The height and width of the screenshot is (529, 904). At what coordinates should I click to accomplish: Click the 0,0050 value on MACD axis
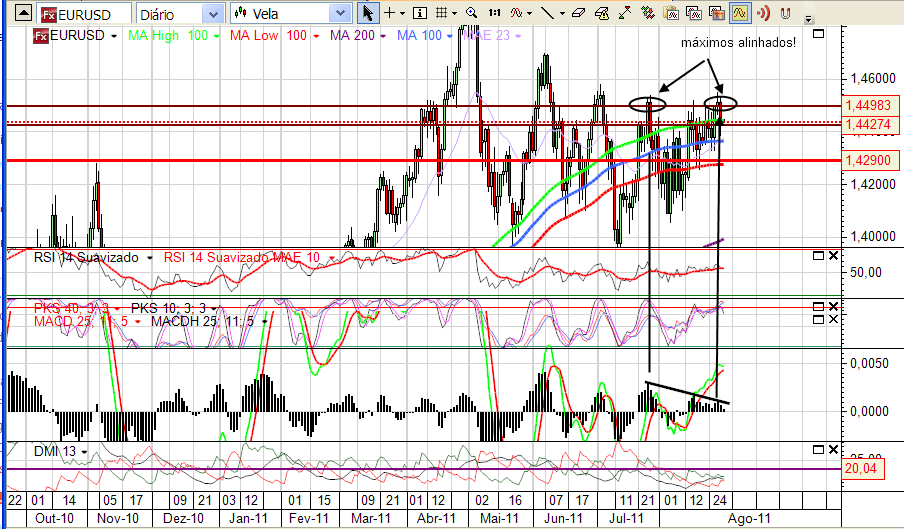click(x=869, y=364)
